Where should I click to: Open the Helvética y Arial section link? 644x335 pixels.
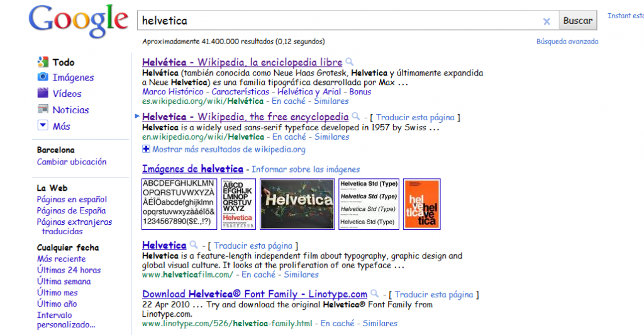(309, 92)
